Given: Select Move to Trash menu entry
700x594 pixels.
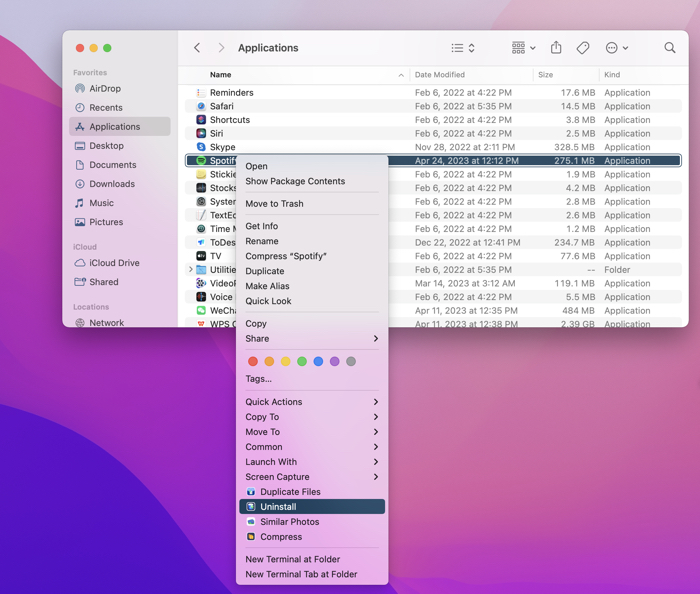Looking at the screenshot, I should click(x=274, y=204).
